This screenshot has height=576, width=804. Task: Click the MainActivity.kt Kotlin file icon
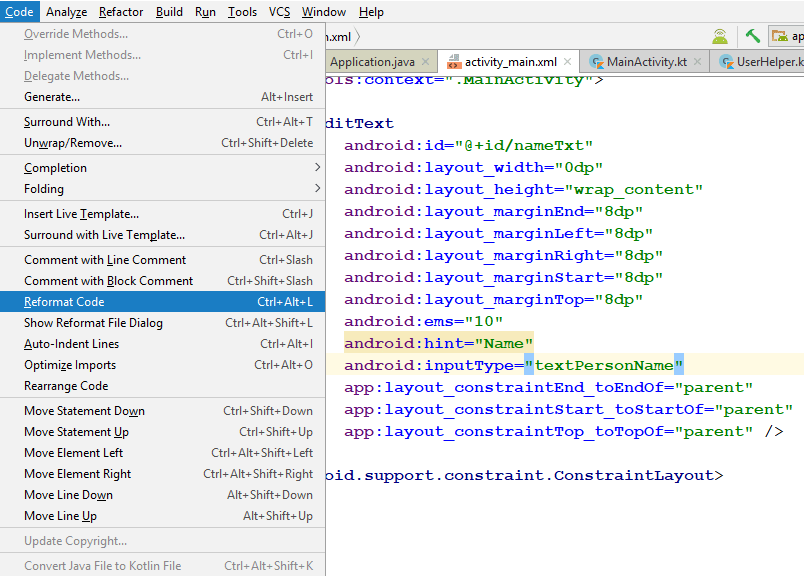(596, 62)
